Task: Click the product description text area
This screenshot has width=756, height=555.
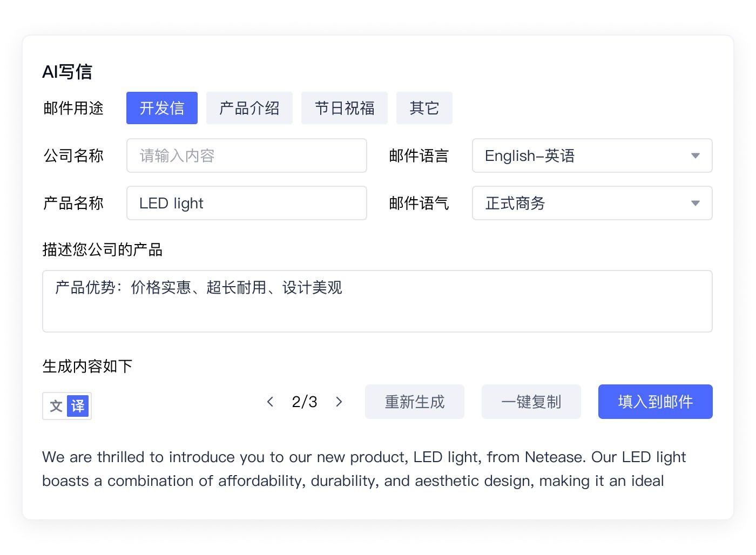Action: click(x=377, y=301)
